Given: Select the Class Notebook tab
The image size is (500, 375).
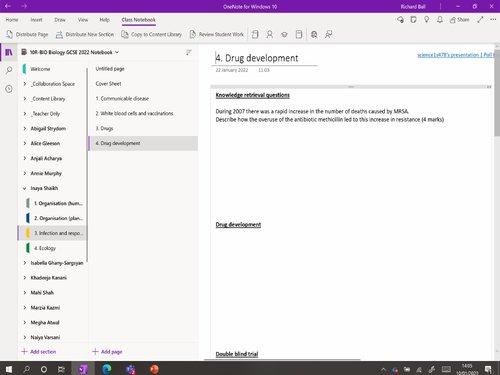Looking at the screenshot, I should click(138, 20).
